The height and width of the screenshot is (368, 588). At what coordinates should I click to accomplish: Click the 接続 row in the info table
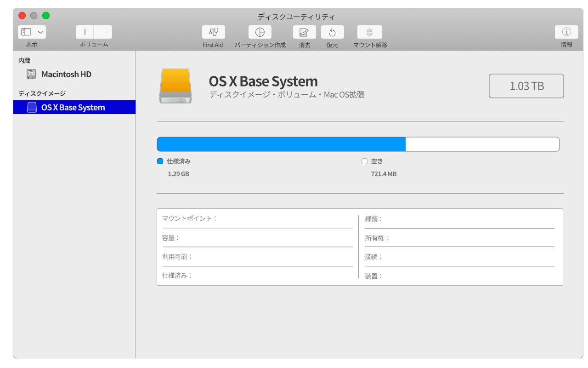coord(459,257)
